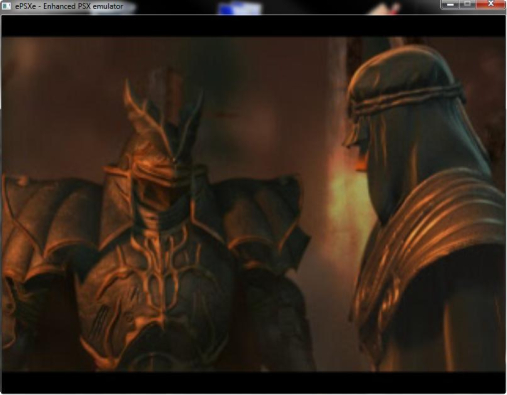Click the "ePSXe - Enhanced PSX emulator" title text
Screen dimensions: 507x395
pyautogui.click(x=69, y=6)
